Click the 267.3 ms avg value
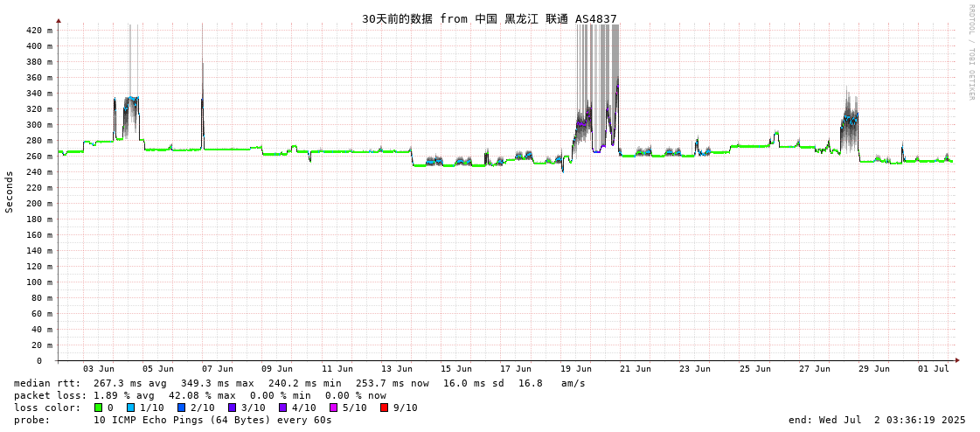Viewport: 980px width, 432px height. [129, 383]
